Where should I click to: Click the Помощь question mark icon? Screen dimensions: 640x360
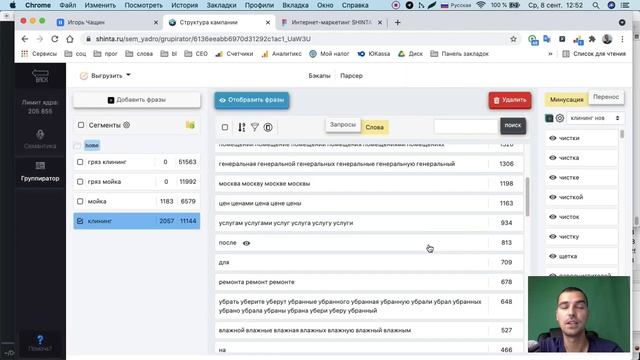[x=40, y=340]
